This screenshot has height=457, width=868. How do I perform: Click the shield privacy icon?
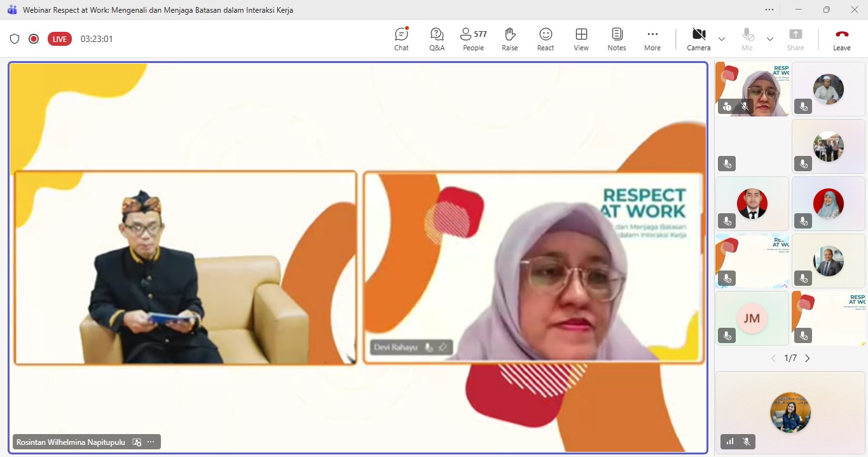(15, 39)
